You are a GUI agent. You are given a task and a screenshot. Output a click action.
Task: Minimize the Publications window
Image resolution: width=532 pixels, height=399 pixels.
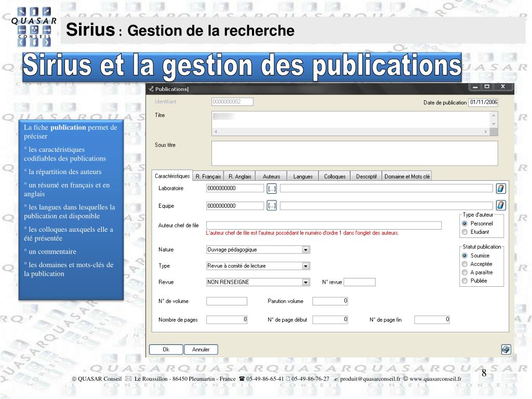[x=475, y=87]
